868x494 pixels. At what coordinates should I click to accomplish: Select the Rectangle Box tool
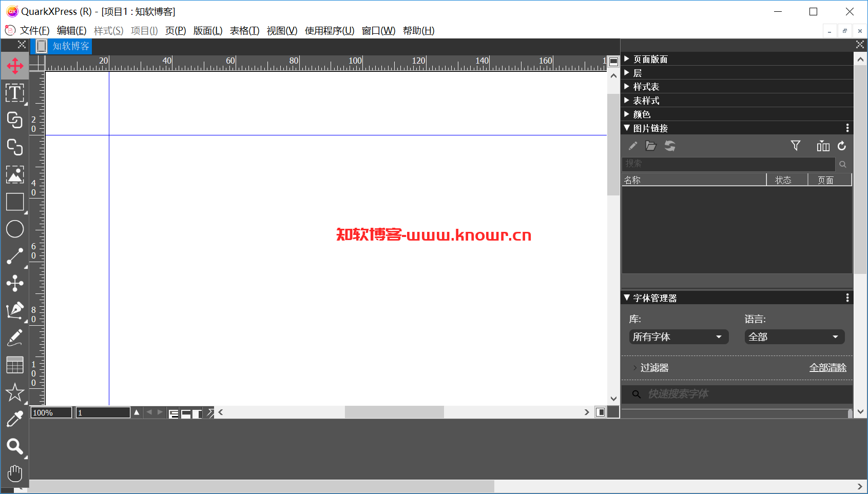15,202
